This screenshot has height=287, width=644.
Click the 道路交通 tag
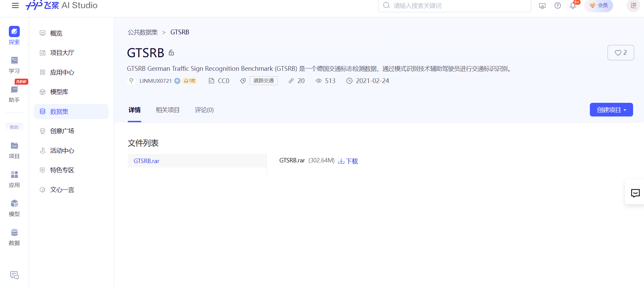[x=263, y=81]
